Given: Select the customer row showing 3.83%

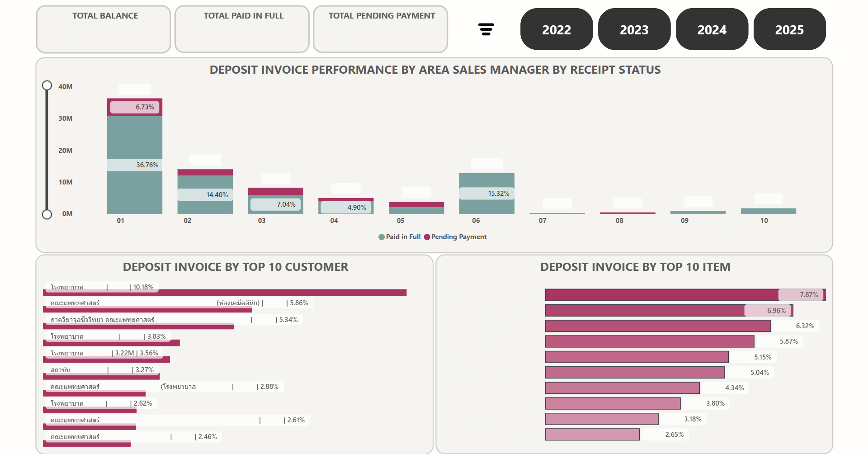Looking at the screenshot, I should point(111,343).
